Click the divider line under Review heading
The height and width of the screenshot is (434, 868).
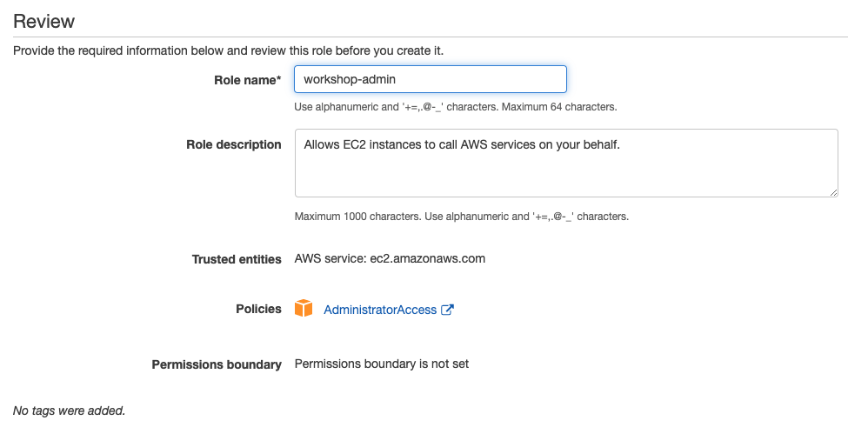pos(431,37)
